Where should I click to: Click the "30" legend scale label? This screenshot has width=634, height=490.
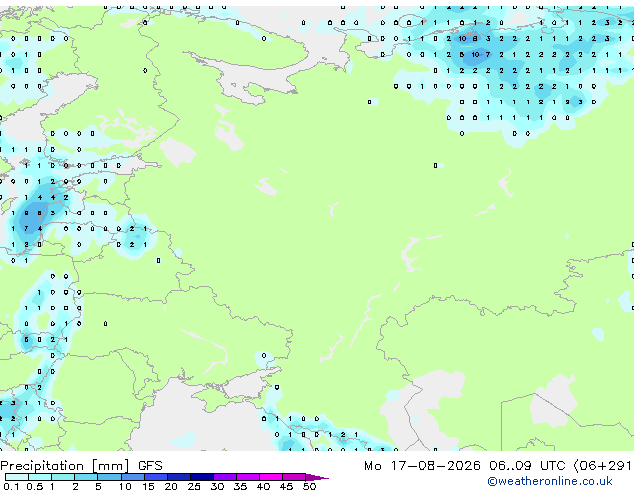click(x=217, y=486)
